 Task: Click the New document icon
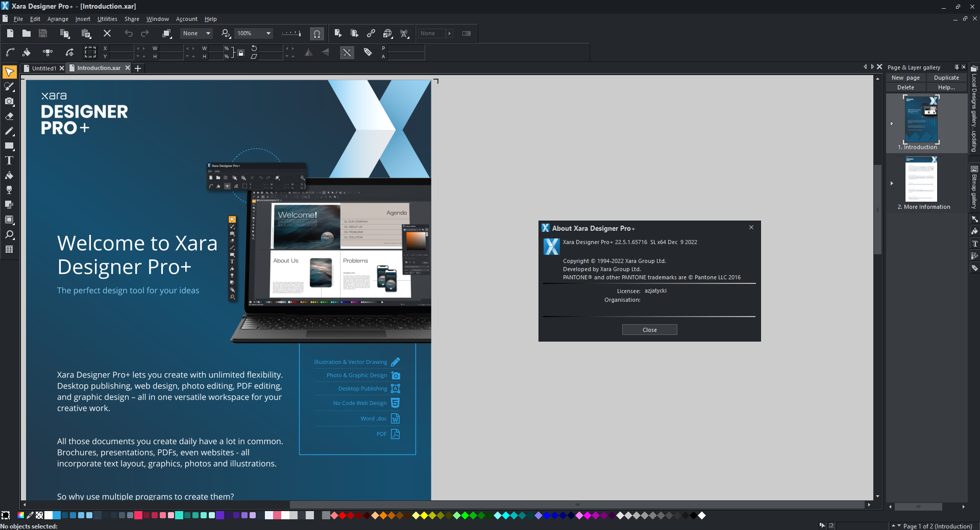(x=10, y=33)
